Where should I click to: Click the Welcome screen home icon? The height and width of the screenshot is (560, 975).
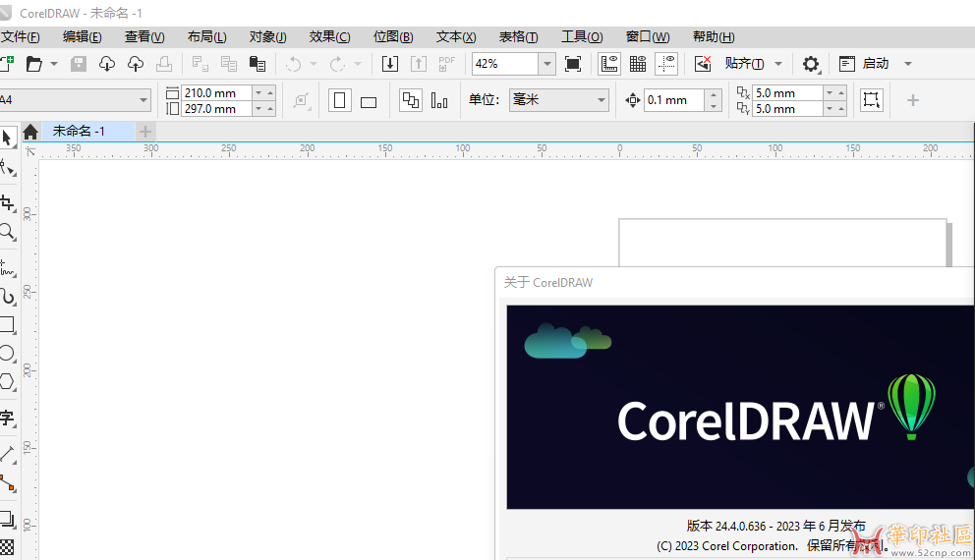(30, 131)
